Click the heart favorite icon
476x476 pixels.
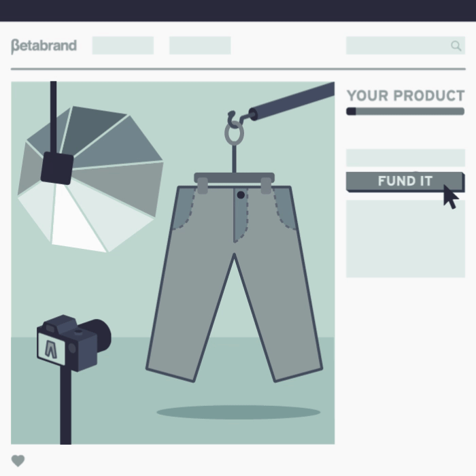(18, 461)
